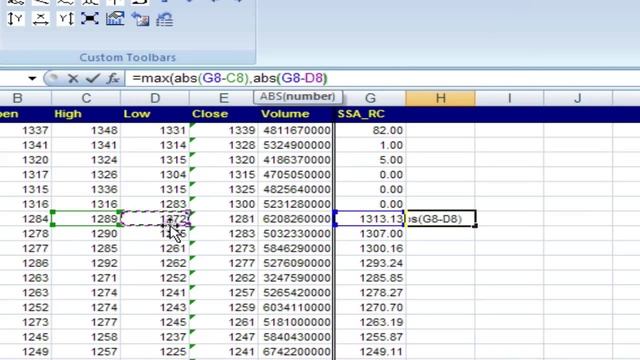Screen dimensions: 640x360
Task: Select column E header
Action: tap(223, 98)
